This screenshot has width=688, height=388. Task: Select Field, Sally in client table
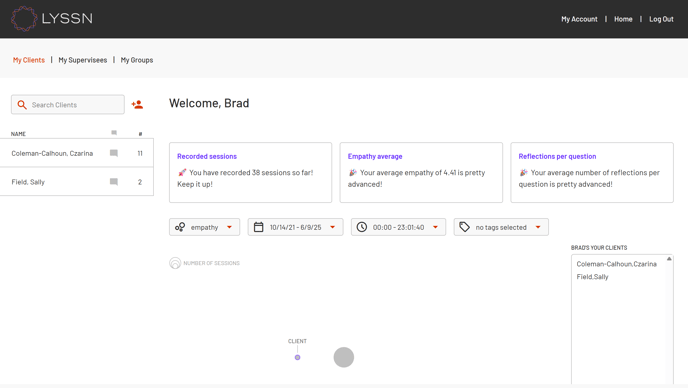[77, 182]
